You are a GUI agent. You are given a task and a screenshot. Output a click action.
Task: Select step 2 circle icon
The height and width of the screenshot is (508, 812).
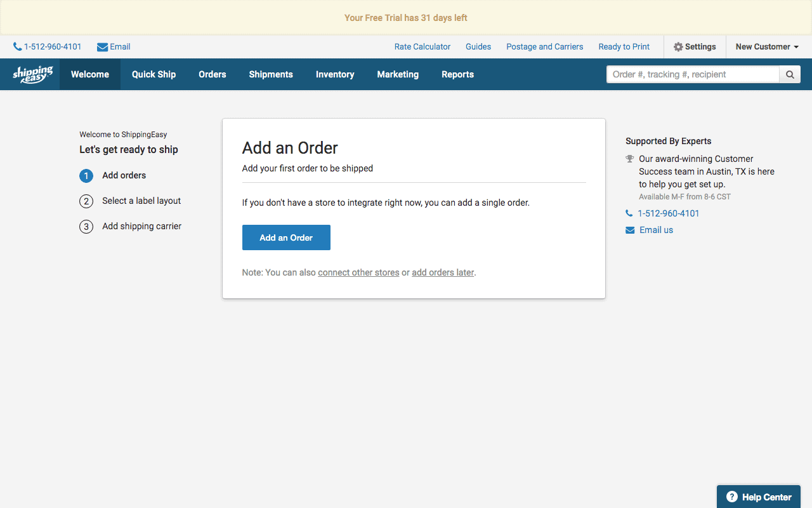click(x=86, y=201)
